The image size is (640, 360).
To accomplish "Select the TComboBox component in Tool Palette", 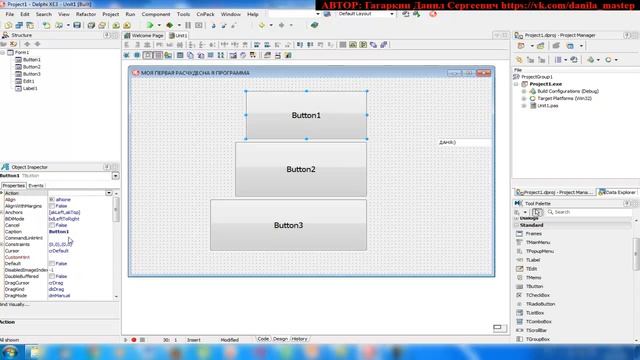I will (x=538, y=322).
